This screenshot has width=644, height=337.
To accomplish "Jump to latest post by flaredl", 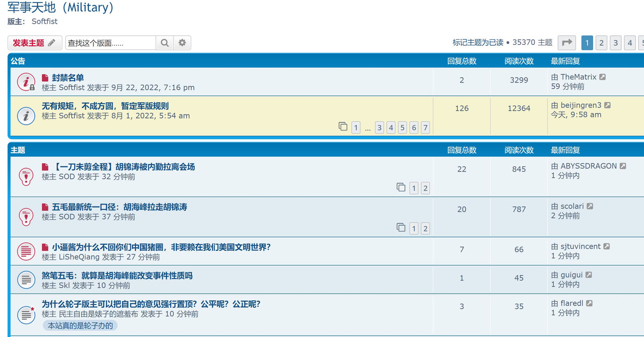I will [589, 303].
